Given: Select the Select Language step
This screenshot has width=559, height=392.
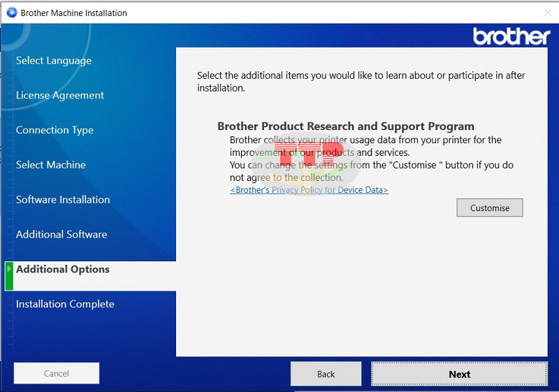Looking at the screenshot, I should pos(54,61).
